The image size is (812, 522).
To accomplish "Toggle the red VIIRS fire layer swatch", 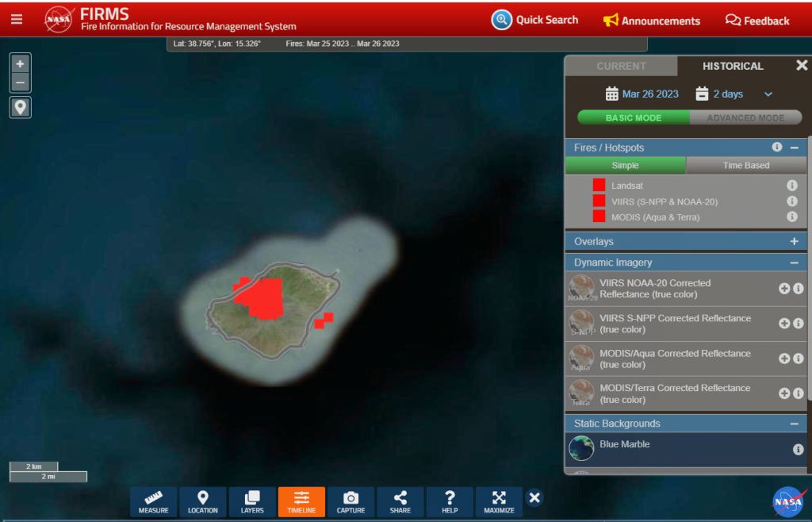I will point(599,202).
